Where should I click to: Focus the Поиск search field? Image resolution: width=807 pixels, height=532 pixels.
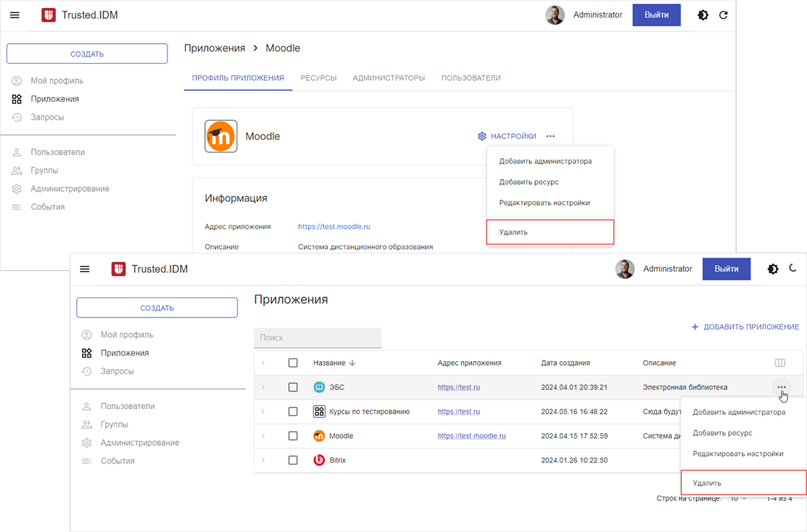(317, 338)
